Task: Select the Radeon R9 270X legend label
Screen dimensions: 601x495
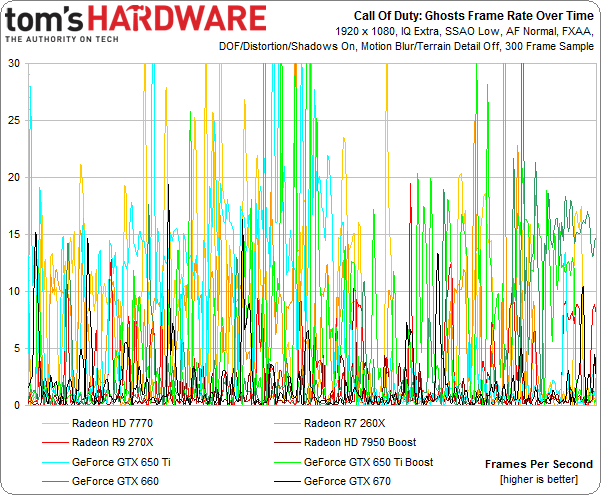Action: point(112,442)
